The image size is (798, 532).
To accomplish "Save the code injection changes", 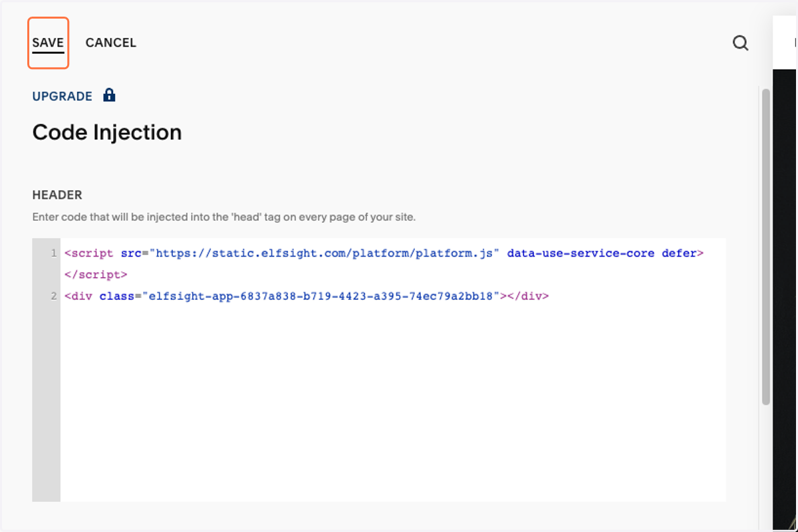I will pyautogui.click(x=48, y=43).
